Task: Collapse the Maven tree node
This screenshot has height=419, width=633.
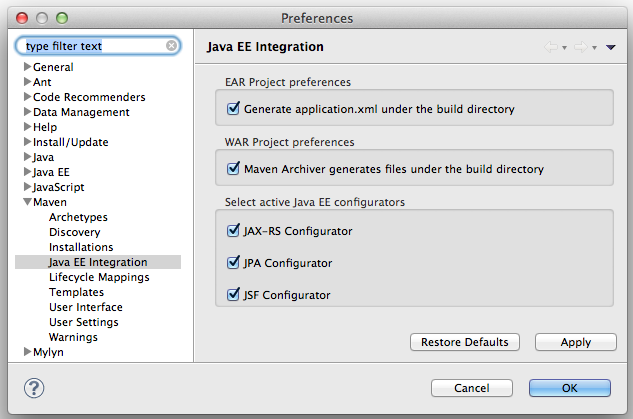Action: coord(27,202)
